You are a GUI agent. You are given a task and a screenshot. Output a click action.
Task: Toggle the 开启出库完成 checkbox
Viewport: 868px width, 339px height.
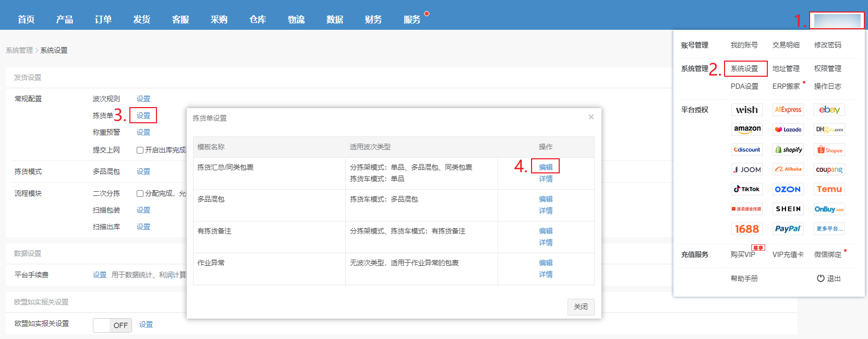pos(140,150)
